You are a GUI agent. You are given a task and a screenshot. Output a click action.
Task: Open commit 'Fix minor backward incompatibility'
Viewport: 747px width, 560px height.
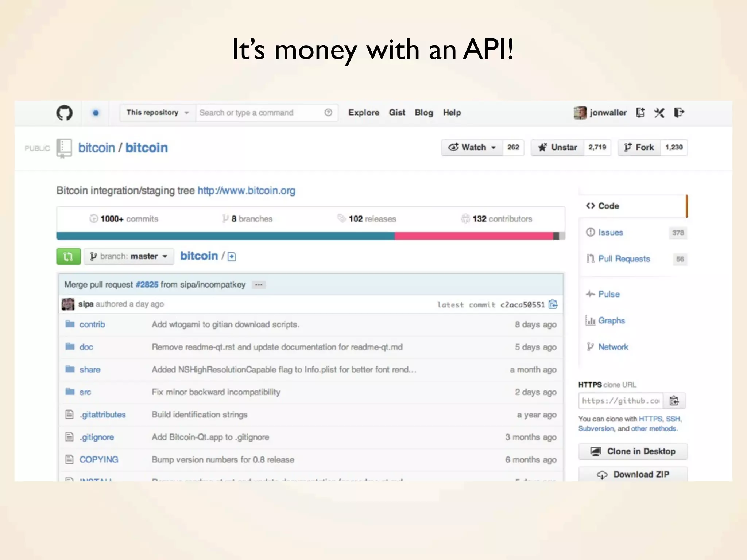[x=216, y=392]
